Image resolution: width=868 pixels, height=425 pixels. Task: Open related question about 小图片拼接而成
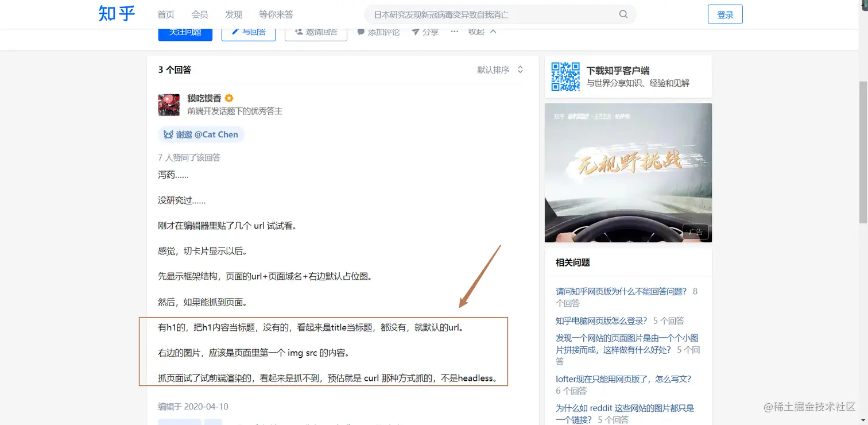click(627, 343)
